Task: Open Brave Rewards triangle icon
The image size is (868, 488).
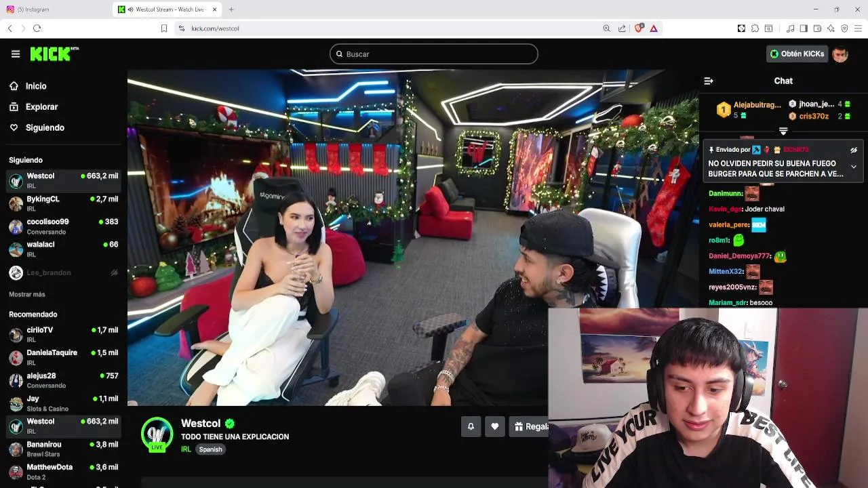Action: click(x=654, y=28)
